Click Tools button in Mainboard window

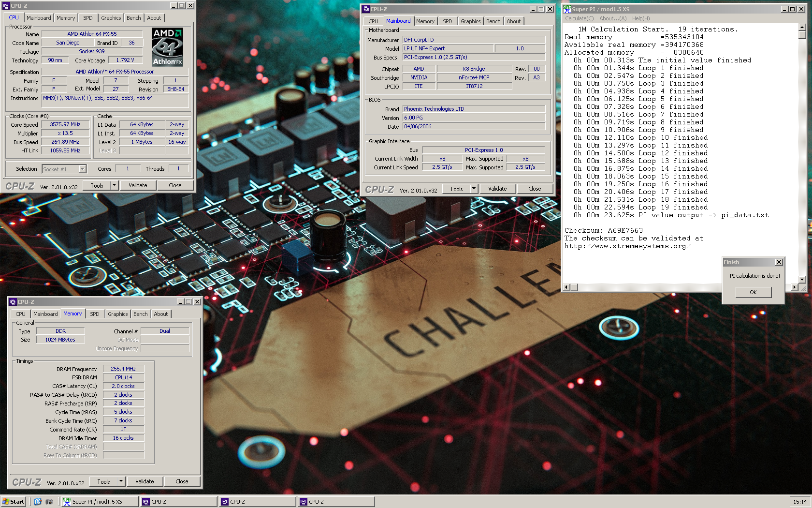(x=456, y=189)
